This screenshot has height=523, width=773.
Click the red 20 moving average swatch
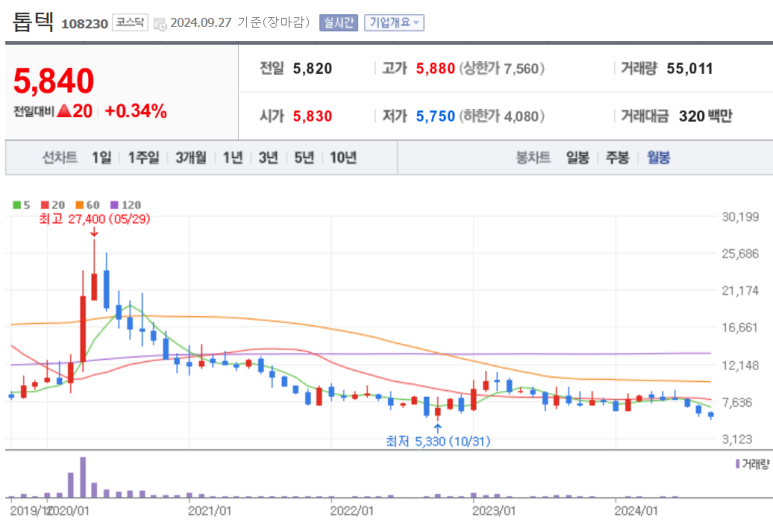45,205
